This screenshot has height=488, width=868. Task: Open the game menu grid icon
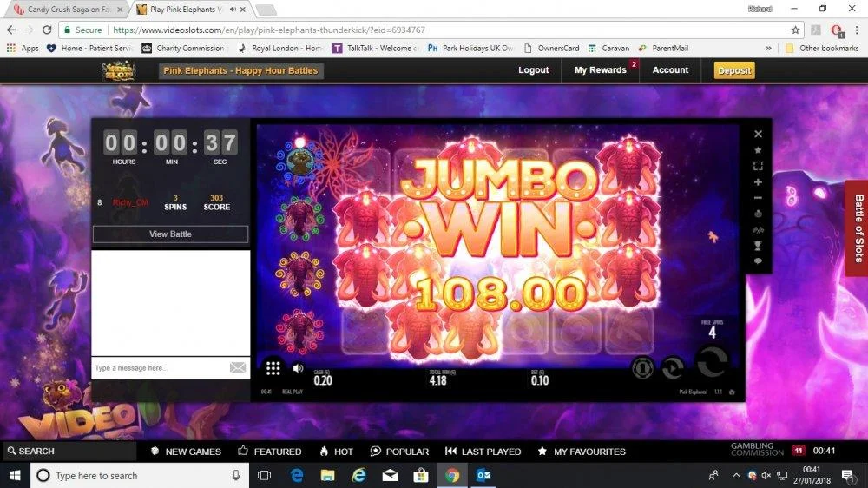[273, 368]
